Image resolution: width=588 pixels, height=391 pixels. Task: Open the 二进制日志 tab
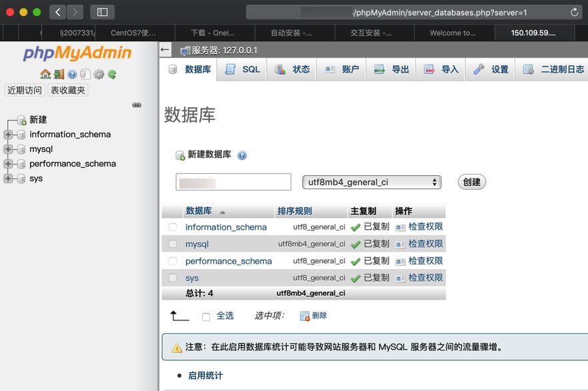[x=551, y=69]
